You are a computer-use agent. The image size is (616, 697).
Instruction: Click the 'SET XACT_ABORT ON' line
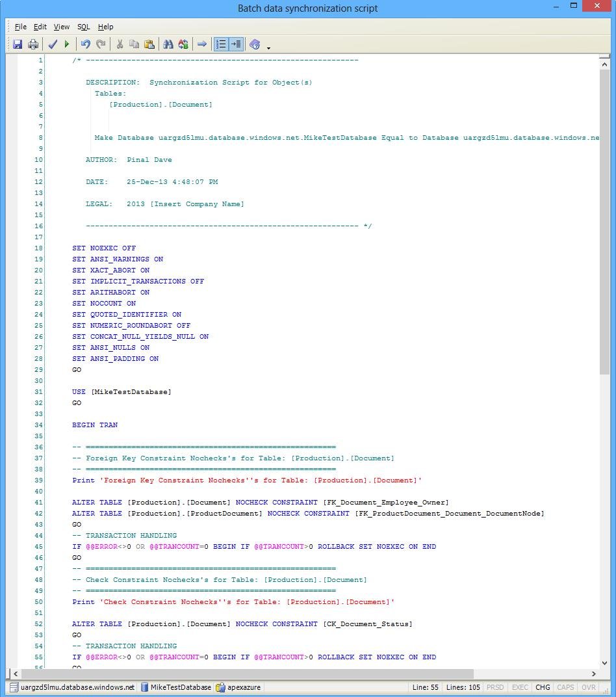[110, 270]
